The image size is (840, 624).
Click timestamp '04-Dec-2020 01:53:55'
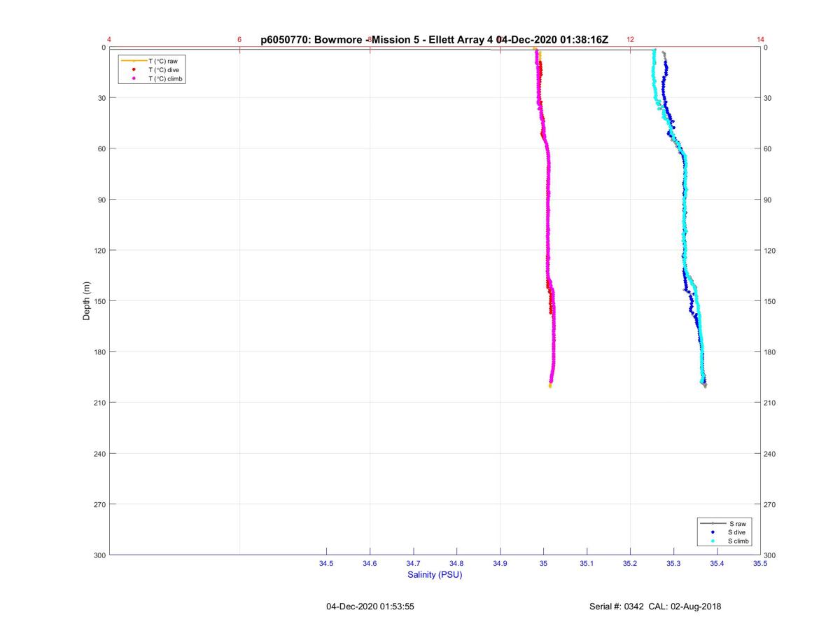click(370, 606)
